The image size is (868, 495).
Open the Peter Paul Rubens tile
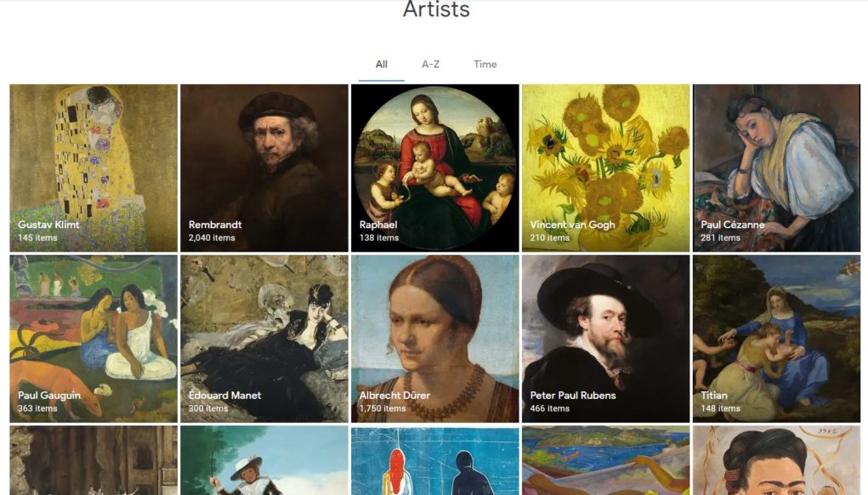(x=605, y=339)
